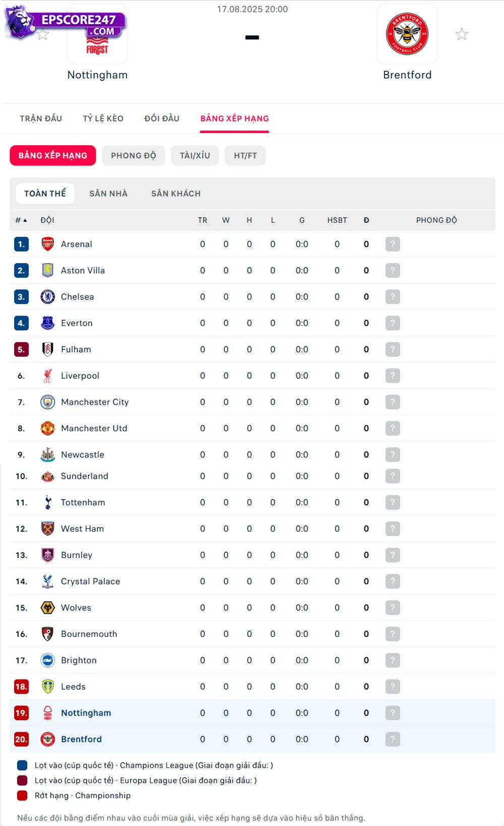The width and height of the screenshot is (504, 826).
Task: Sort table by the # rank column
Action: tap(21, 220)
